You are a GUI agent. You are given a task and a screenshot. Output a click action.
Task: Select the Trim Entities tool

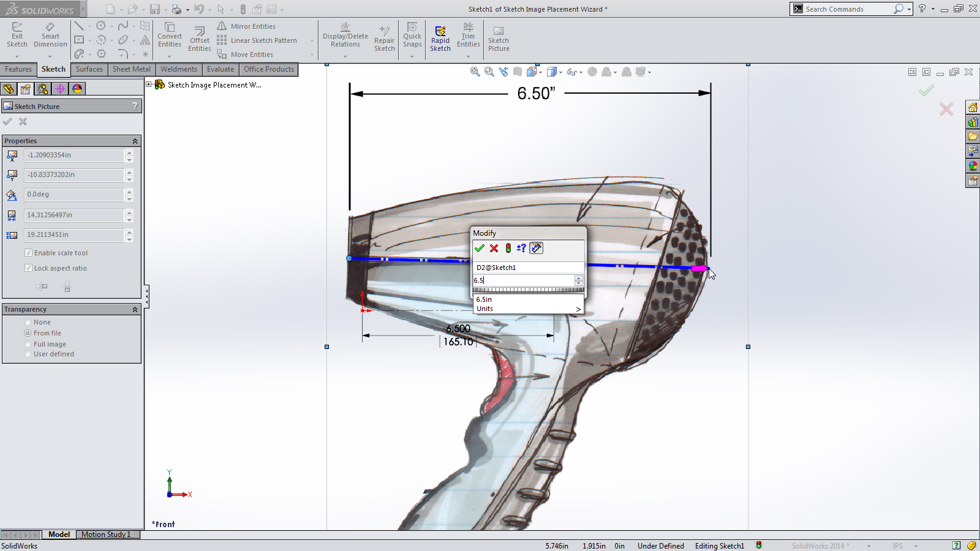468,35
